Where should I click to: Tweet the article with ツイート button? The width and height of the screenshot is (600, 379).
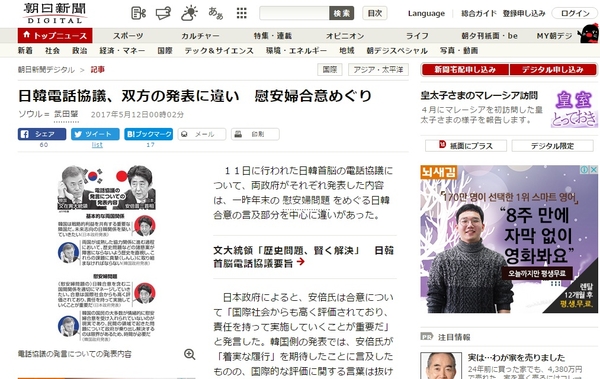(95, 134)
